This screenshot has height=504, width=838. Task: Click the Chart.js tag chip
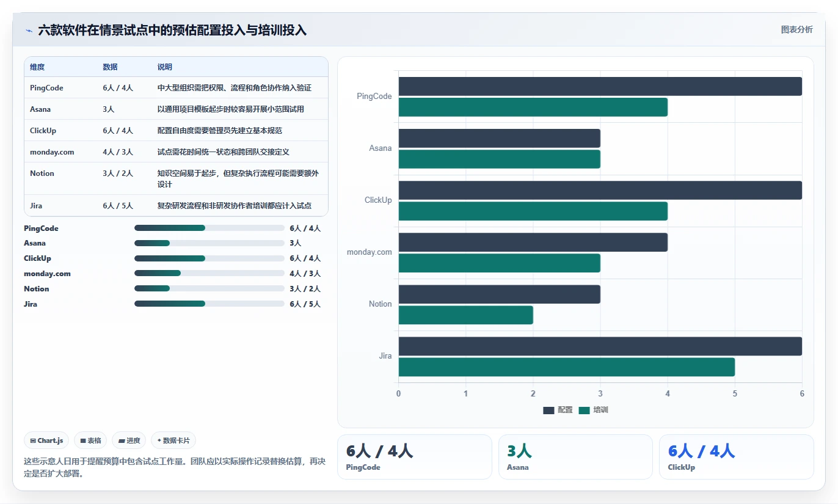46,440
